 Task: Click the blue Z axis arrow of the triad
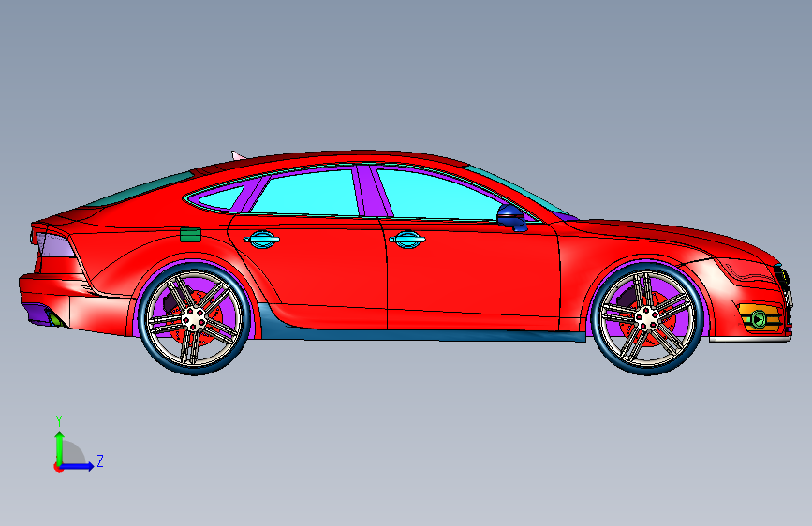tap(79, 466)
